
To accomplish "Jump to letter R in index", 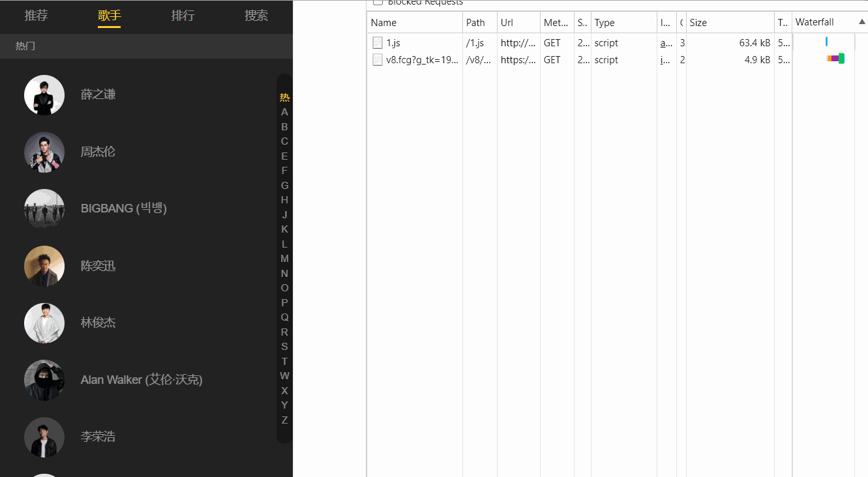I will [x=284, y=332].
